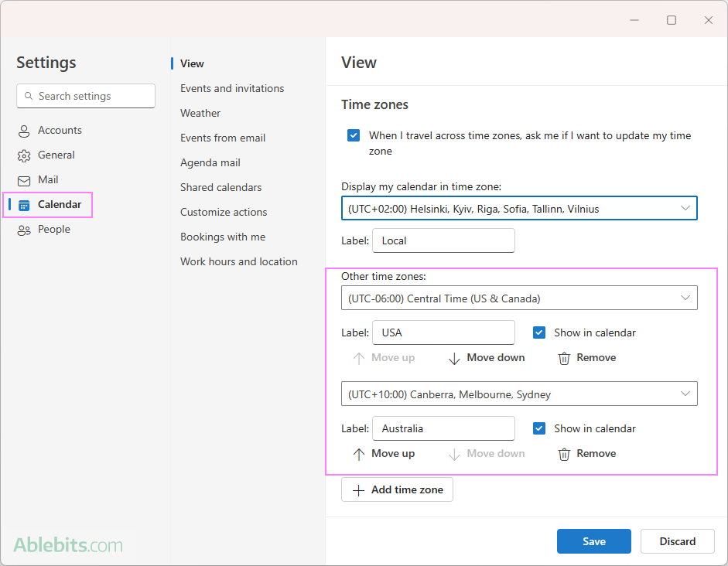The height and width of the screenshot is (566, 728).
Task: Click the Local label text field
Action: tap(443, 240)
